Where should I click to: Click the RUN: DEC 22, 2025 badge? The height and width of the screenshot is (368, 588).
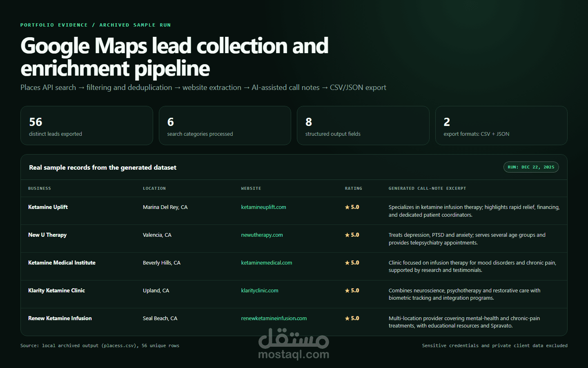click(x=531, y=167)
